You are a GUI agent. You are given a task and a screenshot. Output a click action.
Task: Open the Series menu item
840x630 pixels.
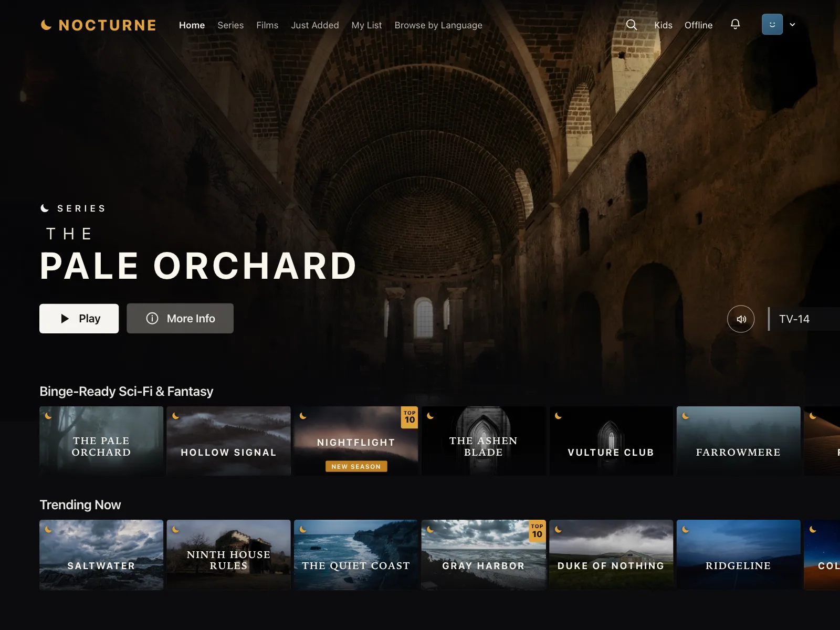tap(230, 25)
